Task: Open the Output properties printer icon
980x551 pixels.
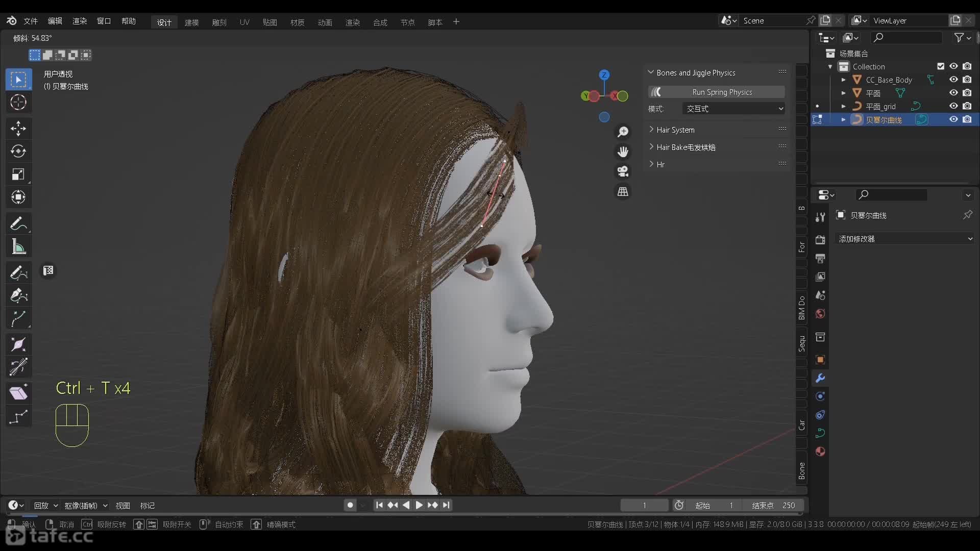Action: click(x=820, y=258)
